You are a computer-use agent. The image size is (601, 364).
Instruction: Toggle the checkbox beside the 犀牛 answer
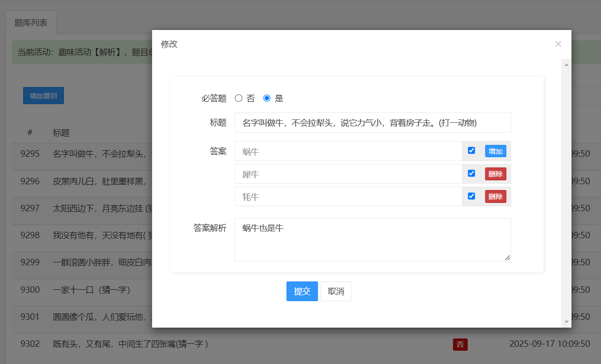coord(472,173)
